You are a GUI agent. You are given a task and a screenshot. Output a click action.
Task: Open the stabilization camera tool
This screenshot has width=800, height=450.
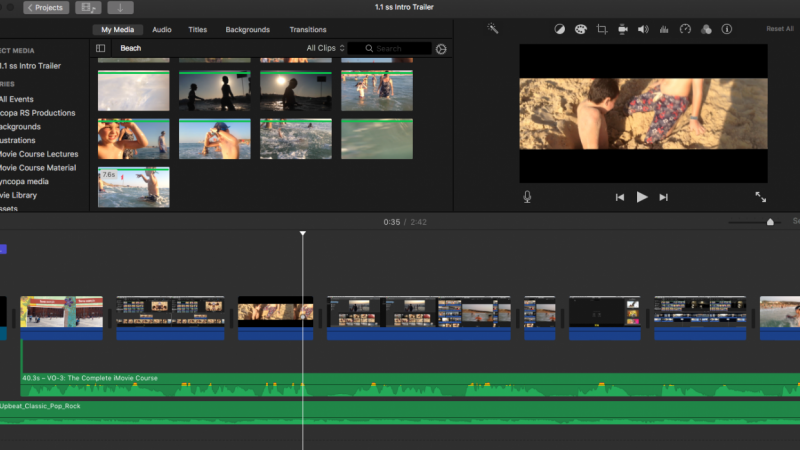pos(622,29)
